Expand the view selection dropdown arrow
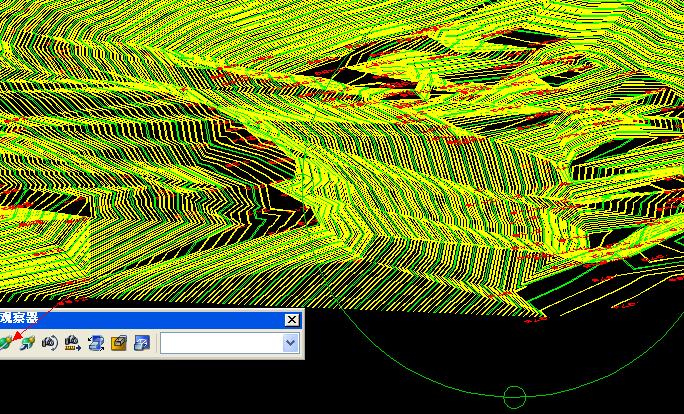The image size is (684, 414). click(290, 343)
